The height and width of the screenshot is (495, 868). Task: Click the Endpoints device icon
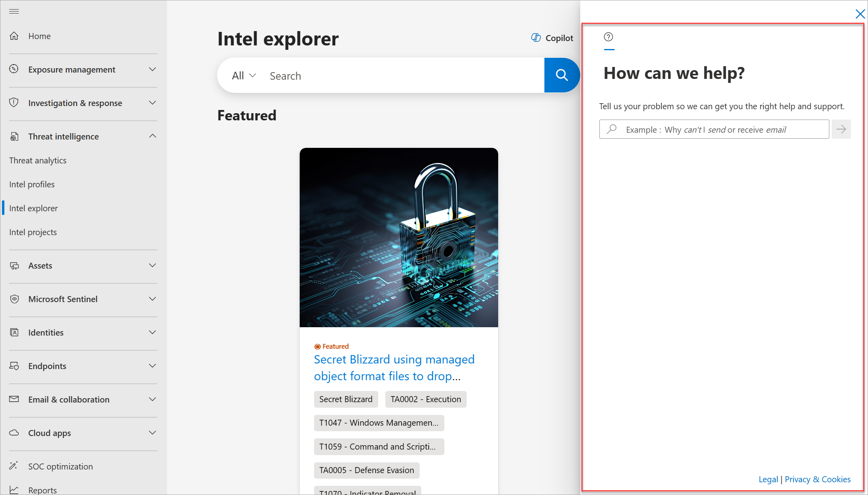coord(14,366)
